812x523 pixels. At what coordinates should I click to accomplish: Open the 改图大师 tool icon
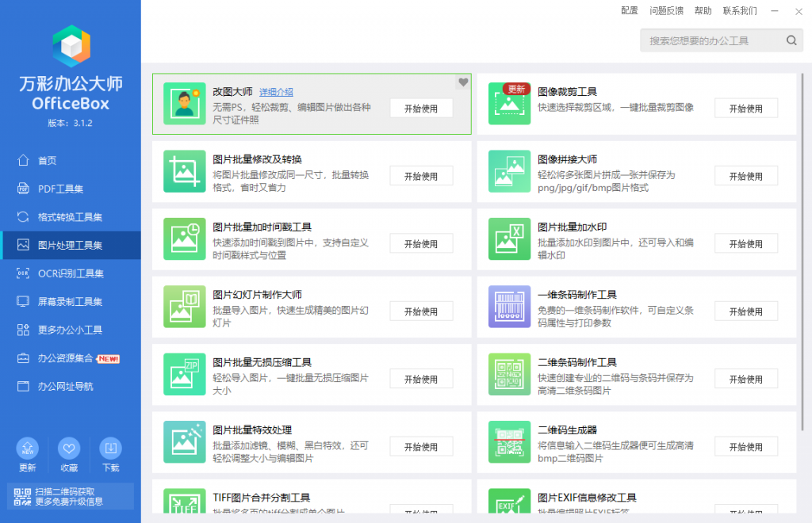click(184, 104)
